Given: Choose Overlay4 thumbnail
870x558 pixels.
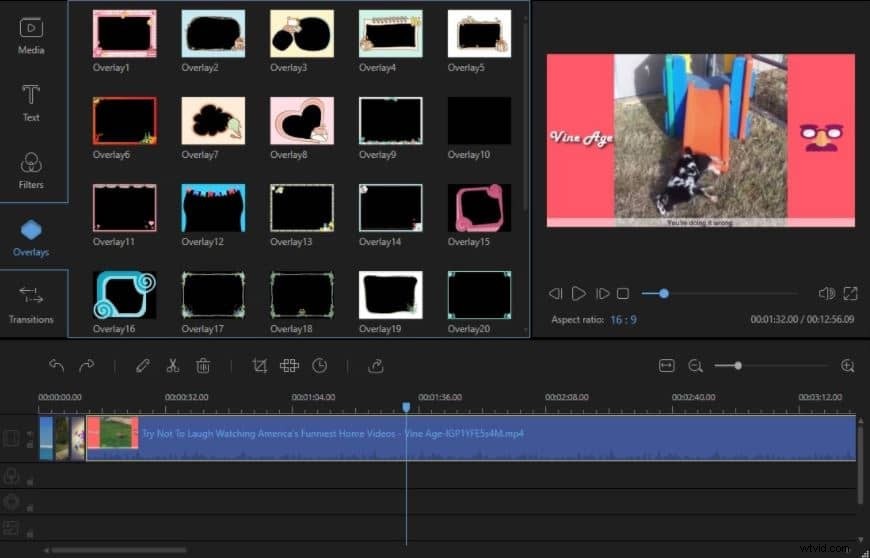Looking at the screenshot, I should click(391, 33).
